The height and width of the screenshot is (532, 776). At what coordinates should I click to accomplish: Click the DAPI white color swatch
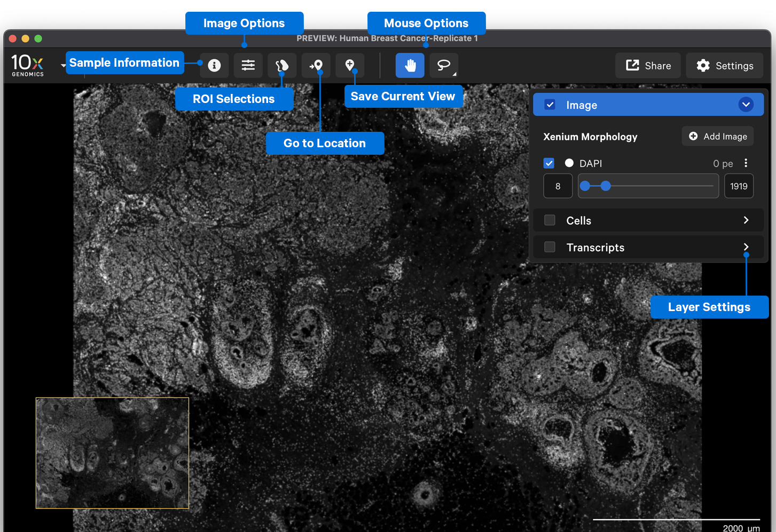(x=569, y=163)
